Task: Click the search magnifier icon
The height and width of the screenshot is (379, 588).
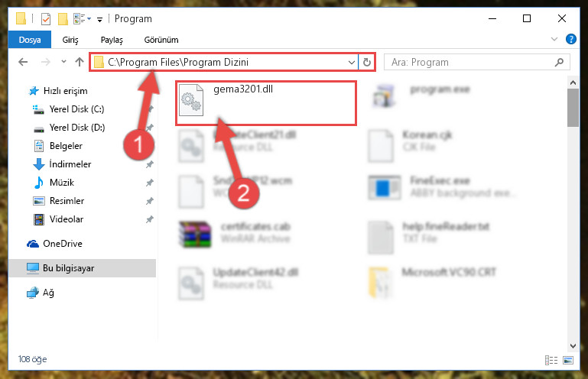Action: coord(559,62)
